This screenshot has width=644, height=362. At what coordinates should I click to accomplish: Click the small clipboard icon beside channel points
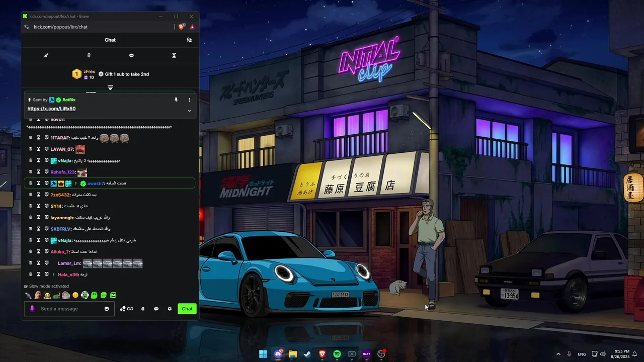[143, 309]
